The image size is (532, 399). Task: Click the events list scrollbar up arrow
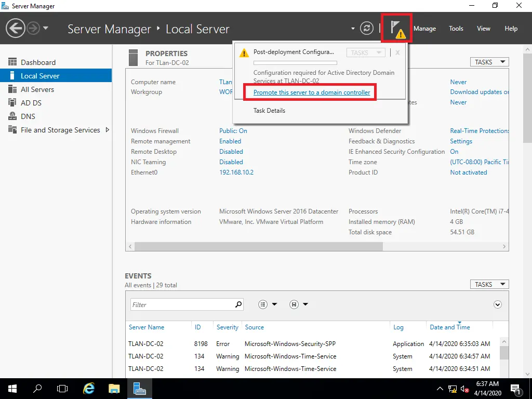click(504, 342)
